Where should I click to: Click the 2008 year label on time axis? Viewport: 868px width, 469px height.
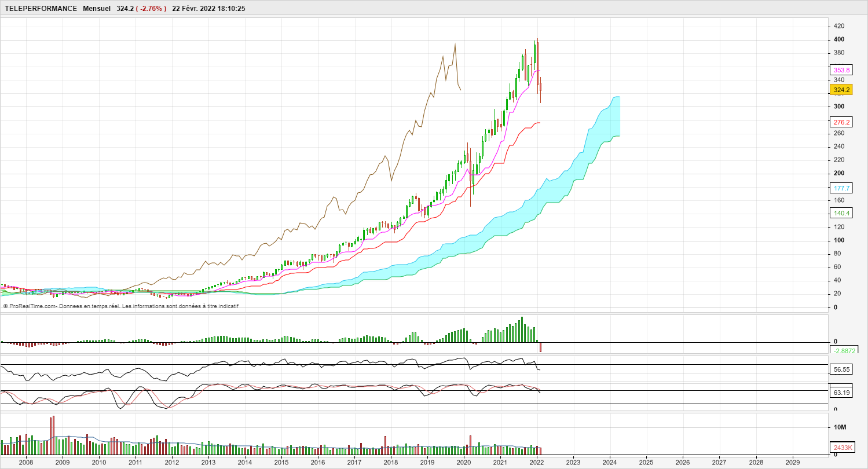pos(26,463)
